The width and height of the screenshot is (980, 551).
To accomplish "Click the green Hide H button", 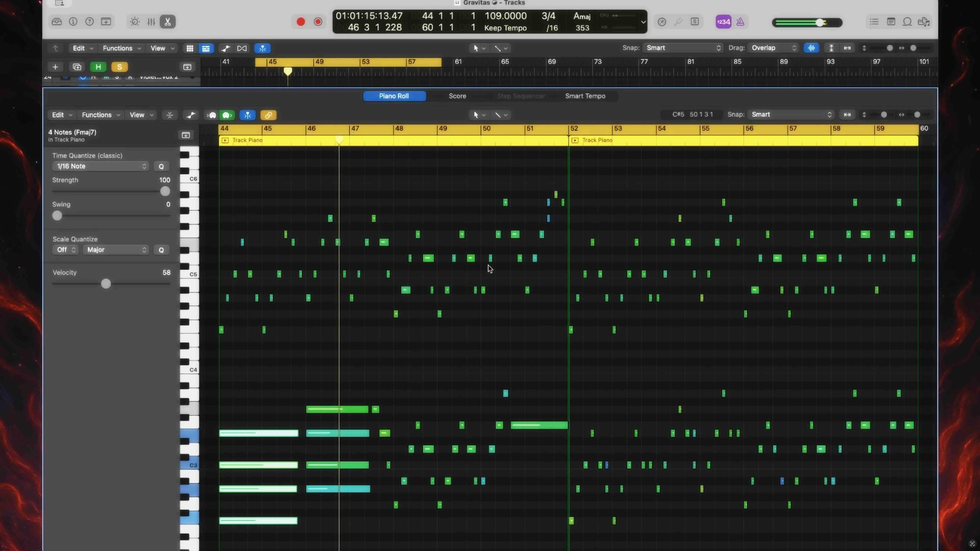I will [x=98, y=67].
